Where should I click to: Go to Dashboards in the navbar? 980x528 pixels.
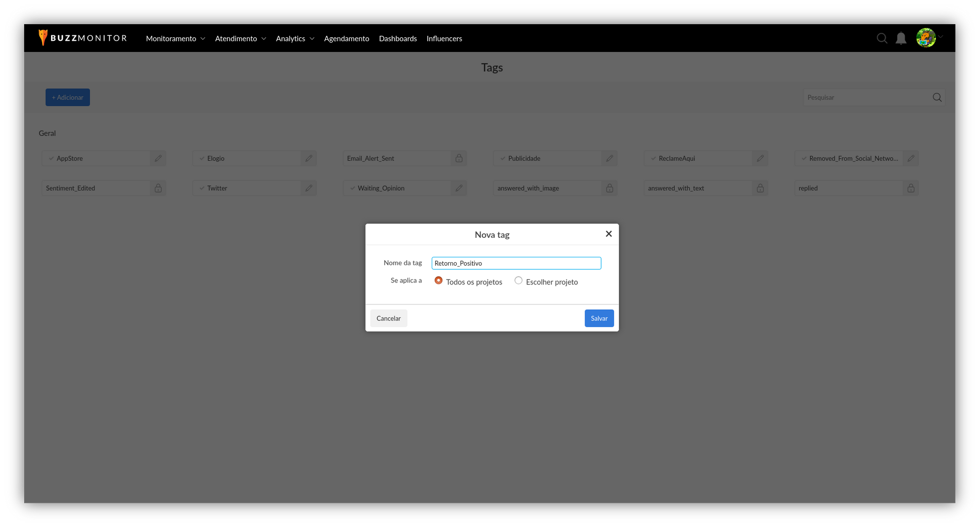(x=397, y=39)
